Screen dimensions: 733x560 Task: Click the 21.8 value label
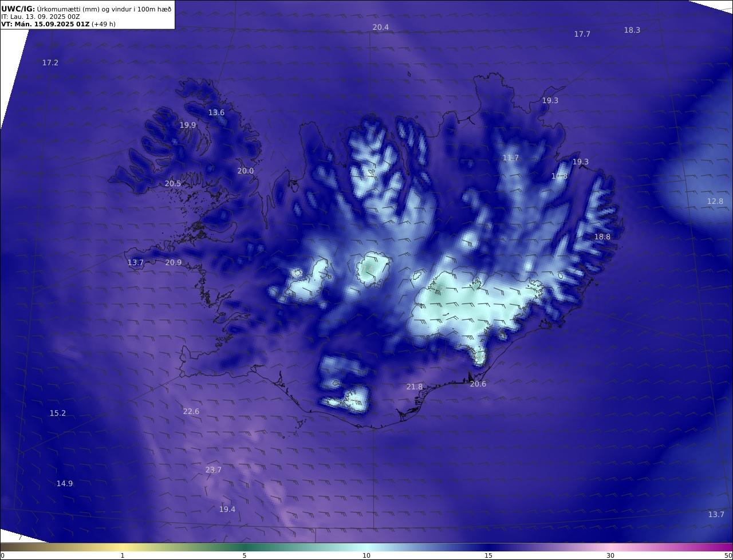coord(415,387)
